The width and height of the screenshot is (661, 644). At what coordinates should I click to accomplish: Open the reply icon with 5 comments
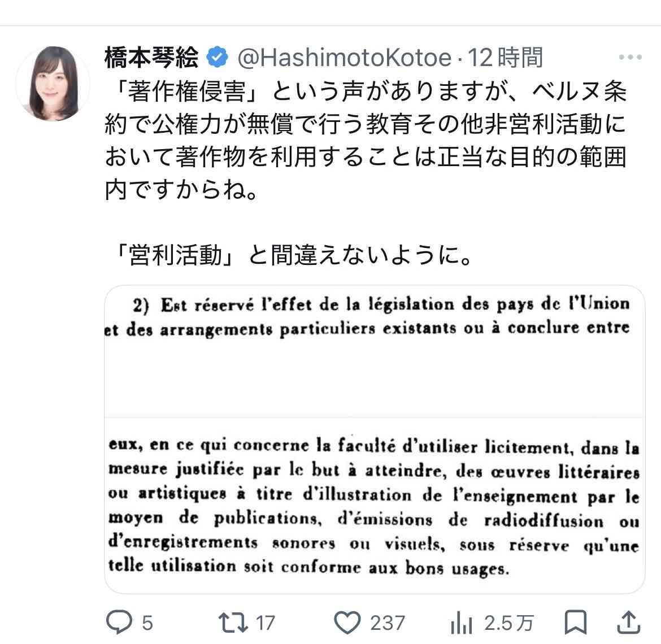[x=119, y=622]
